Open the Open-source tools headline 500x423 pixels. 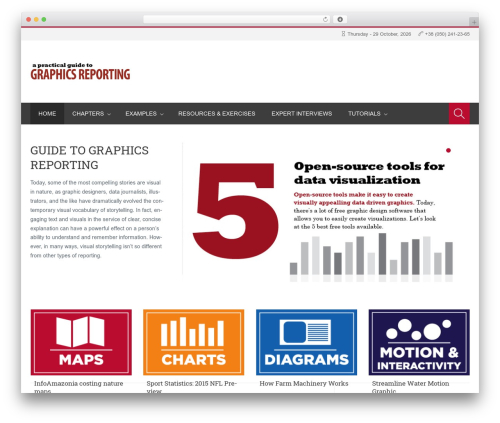click(x=369, y=173)
